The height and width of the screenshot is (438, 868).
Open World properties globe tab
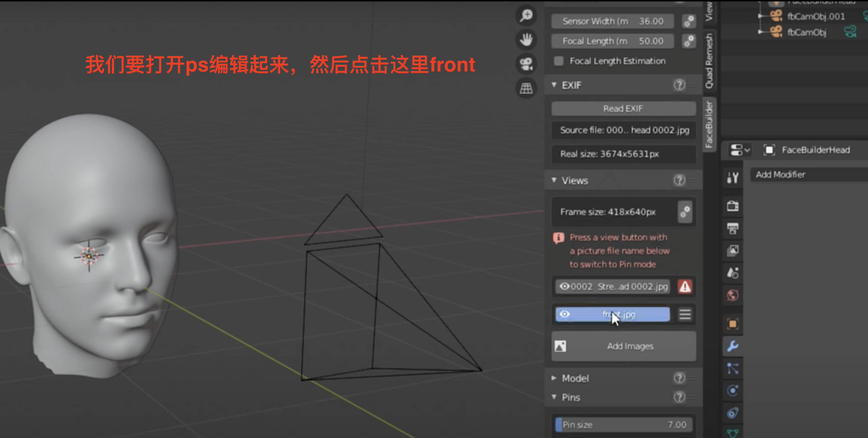pyautogui.click(x=733, y=295)
